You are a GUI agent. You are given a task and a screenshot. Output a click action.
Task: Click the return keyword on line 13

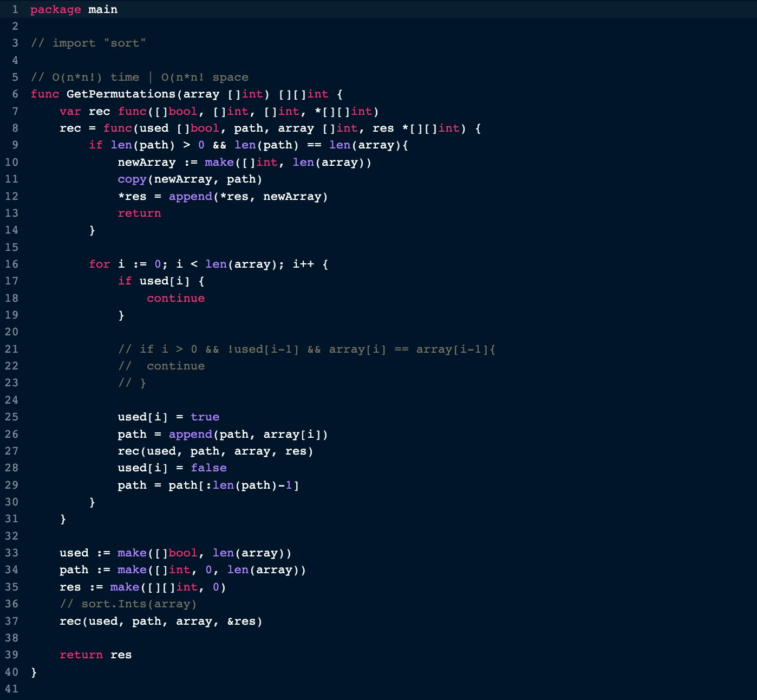[139, 213]
